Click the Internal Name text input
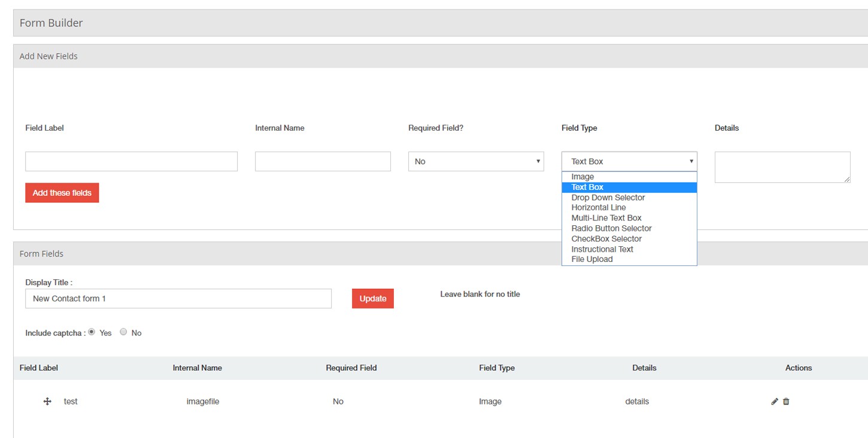The height and width of the screenshot is (438, 868). click(x=323, y=161)
